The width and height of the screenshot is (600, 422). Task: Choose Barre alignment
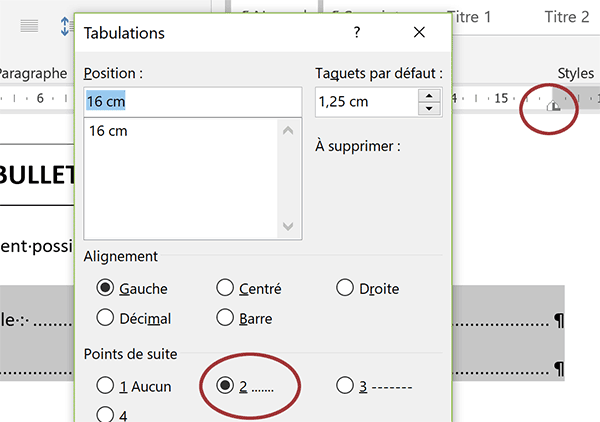coord(225,318)
